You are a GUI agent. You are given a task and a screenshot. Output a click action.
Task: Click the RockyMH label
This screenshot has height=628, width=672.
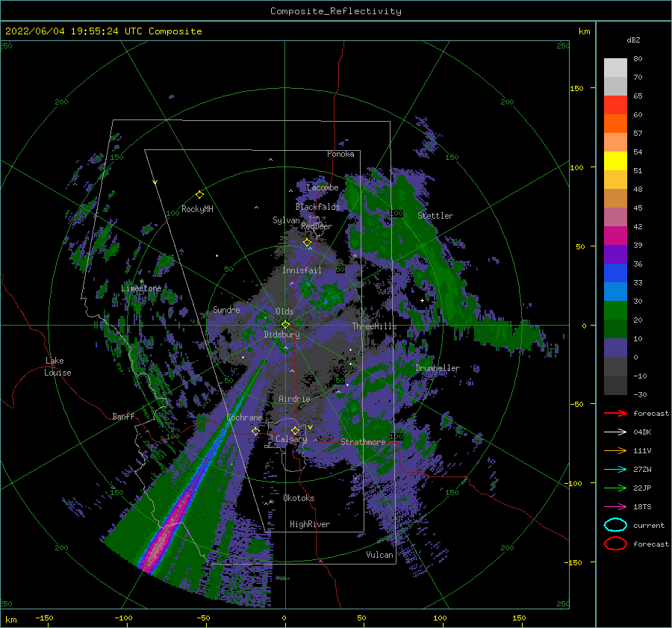coord(197,209)
